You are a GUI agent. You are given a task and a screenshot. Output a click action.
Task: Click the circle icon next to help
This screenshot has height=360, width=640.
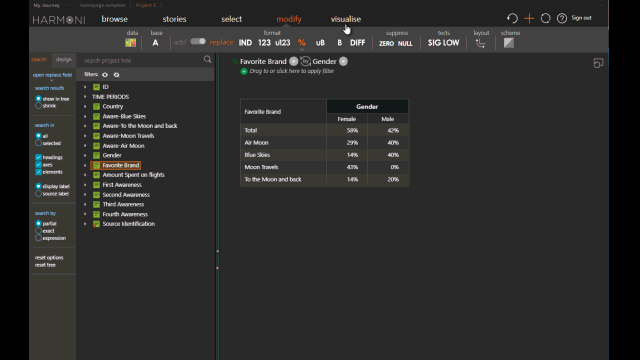click(x=545, y=18)
